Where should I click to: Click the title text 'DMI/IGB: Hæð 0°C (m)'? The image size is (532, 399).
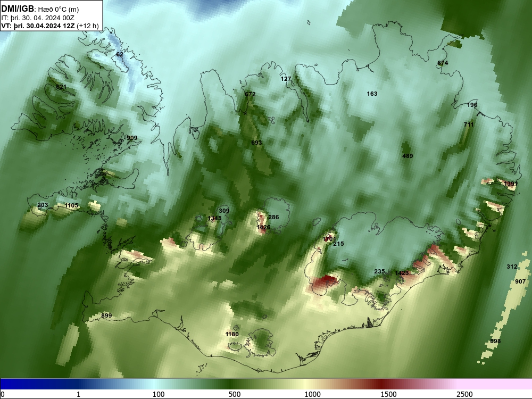coord(40,9)
